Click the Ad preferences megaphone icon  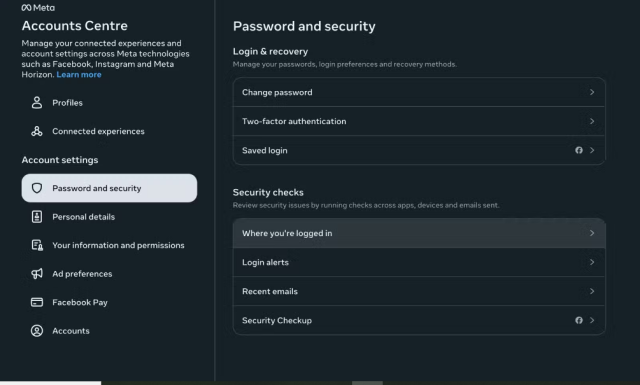click(37, 274)
